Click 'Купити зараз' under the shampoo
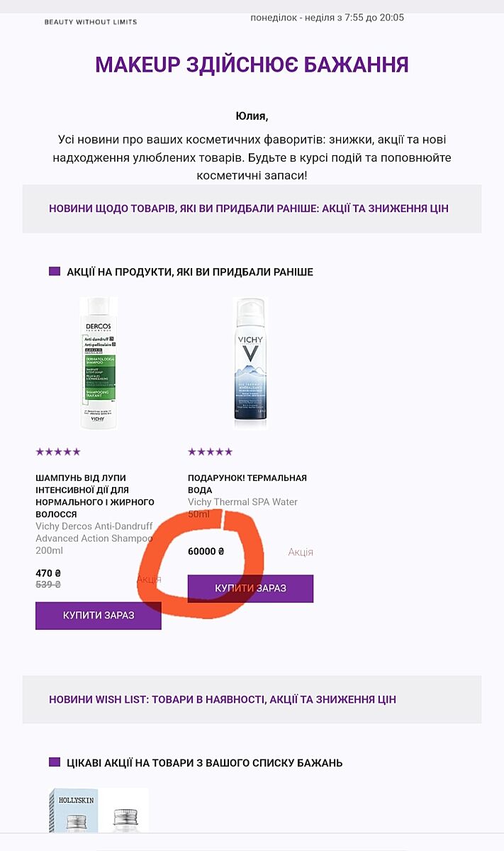 (x=99, y=616)
